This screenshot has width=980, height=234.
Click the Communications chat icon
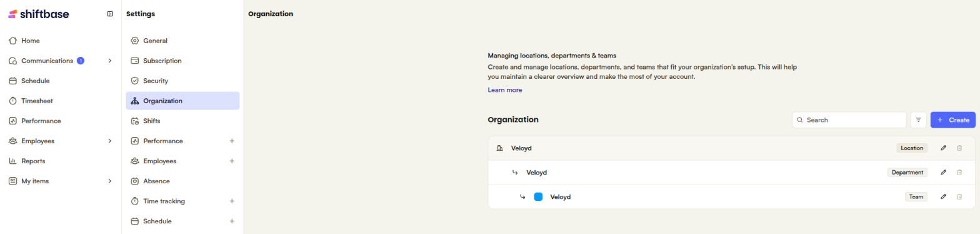click(x=12, y=61)
